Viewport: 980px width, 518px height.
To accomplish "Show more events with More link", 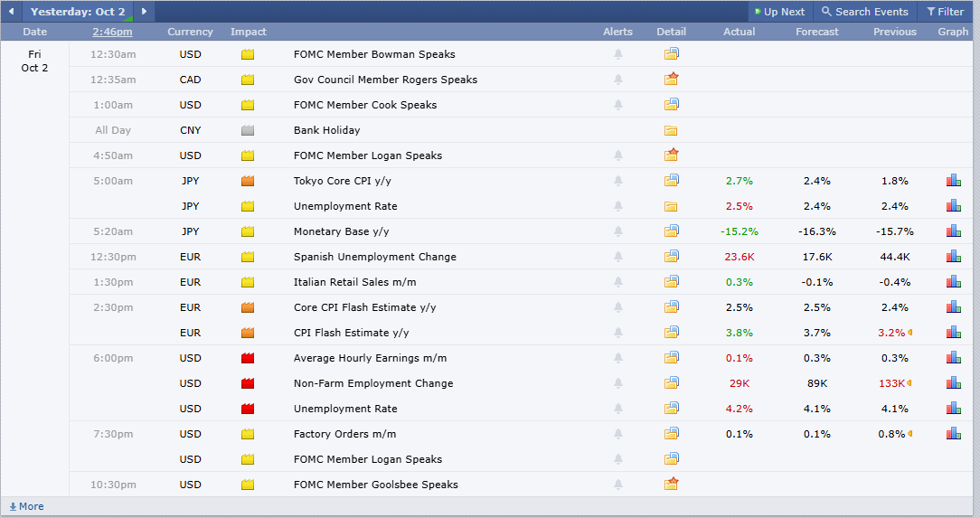I will pyautogui.click(x=26, y=506).
